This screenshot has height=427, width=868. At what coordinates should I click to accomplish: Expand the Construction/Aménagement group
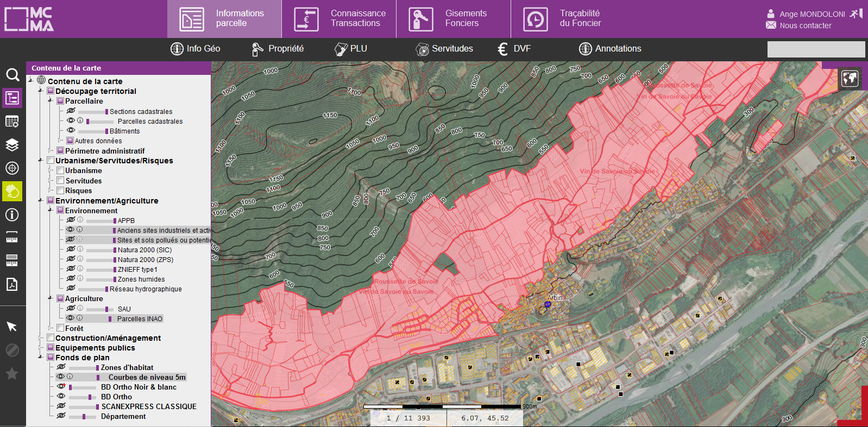[x=41, y=338]
